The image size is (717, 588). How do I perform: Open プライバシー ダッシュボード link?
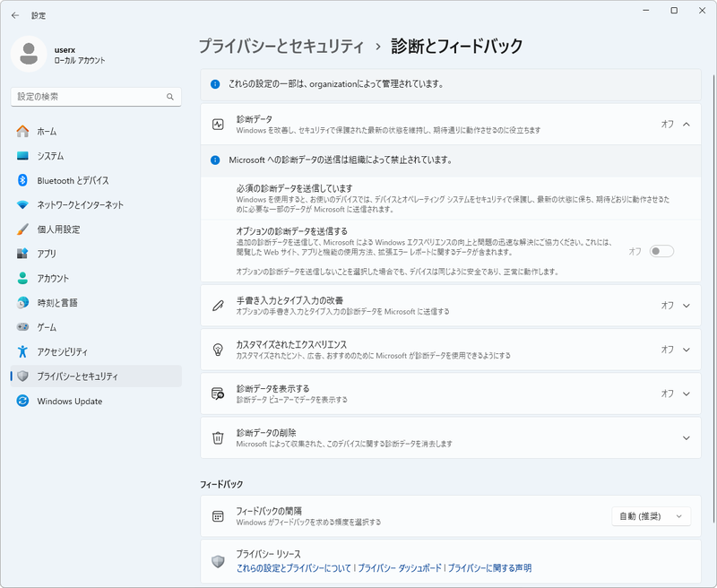tap(400, 568)
